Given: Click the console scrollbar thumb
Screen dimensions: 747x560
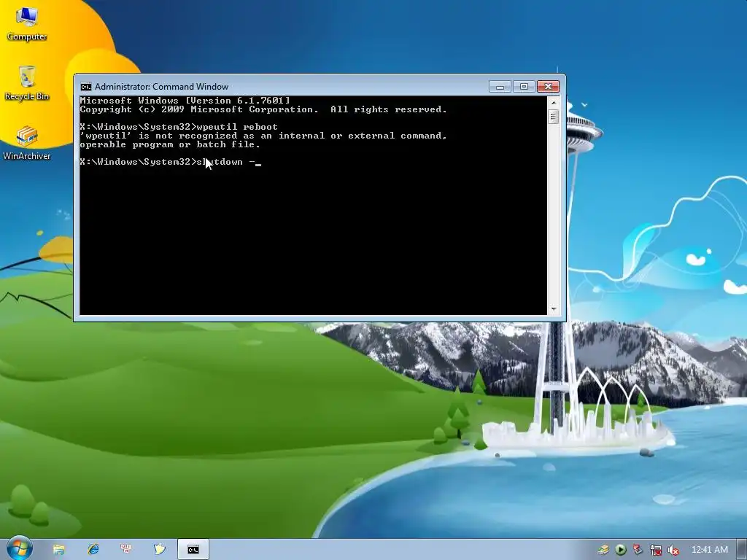Looking at the screenshot, I should point(553,117).
